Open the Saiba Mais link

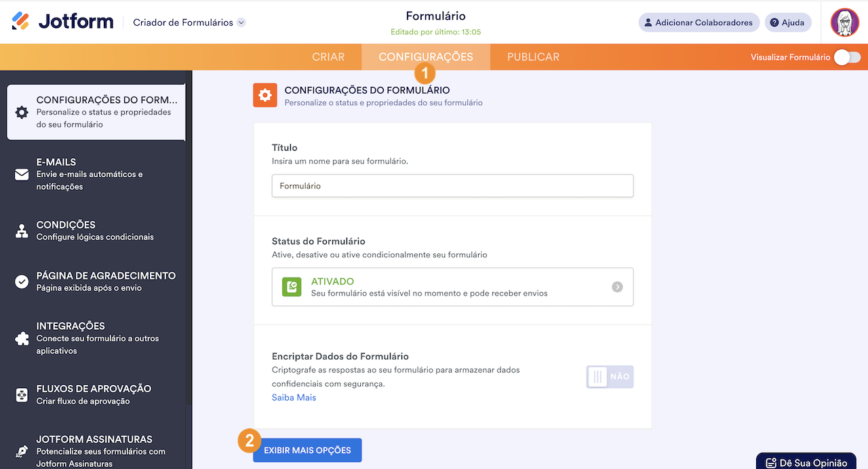coord(294,398)
